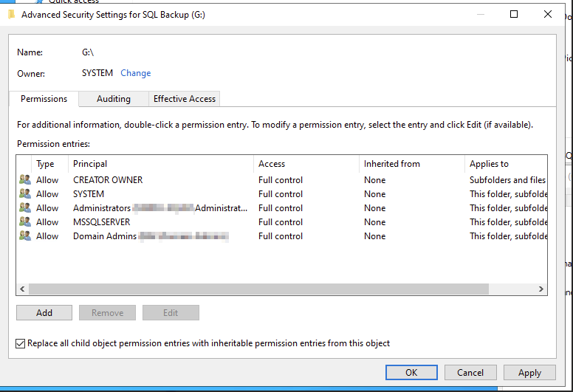Apply the security settings changes
Viewport: 573px width, 392px height.
(x=529, y=373)
